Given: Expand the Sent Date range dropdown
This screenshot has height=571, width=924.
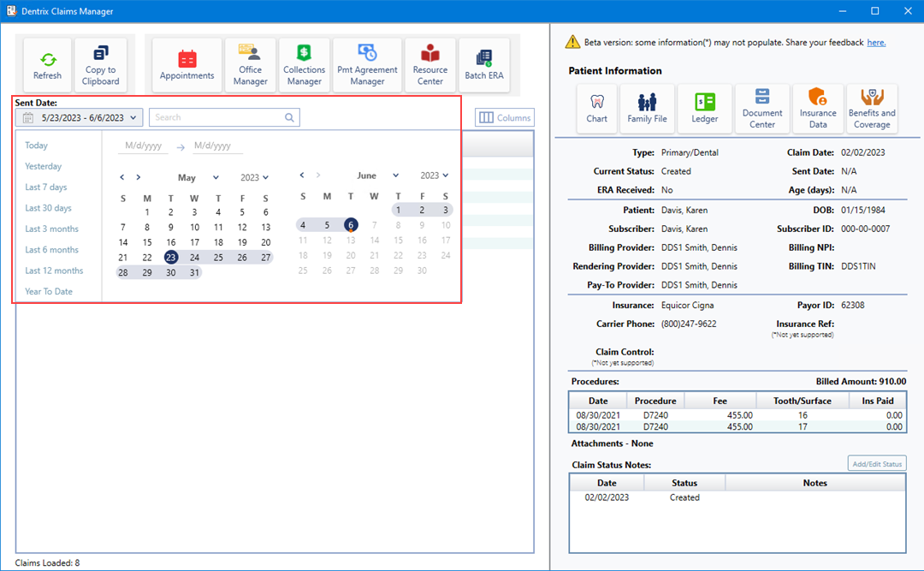Looking at the screenshot, I should tap(79, 117).
